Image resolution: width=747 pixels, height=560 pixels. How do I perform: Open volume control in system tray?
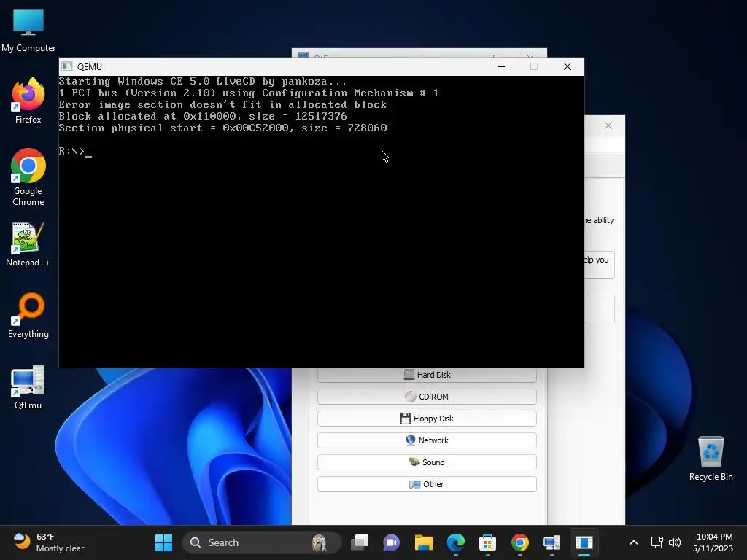pos(675,542)
